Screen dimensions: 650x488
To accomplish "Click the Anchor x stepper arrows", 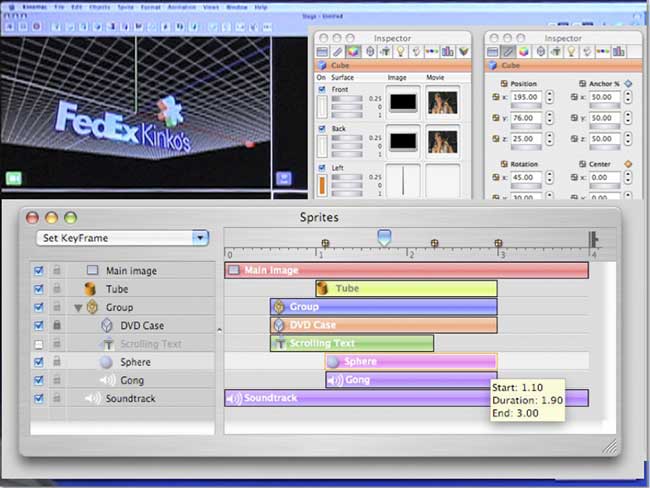I will 628,97.
